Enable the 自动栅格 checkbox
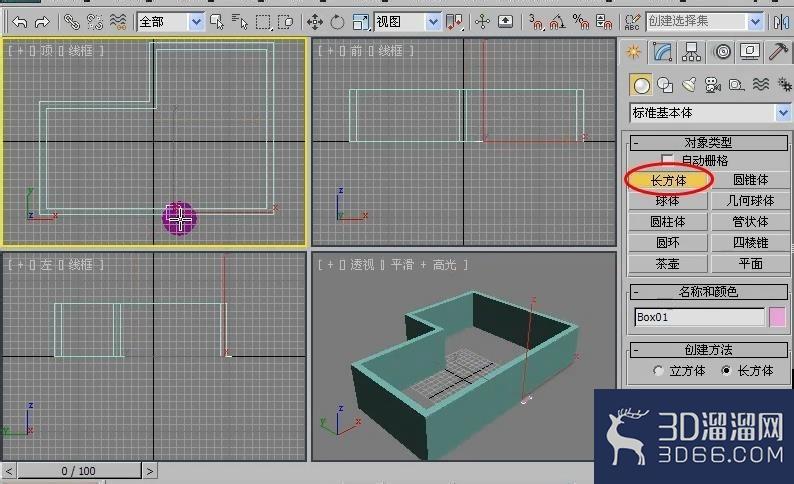 [667, 160]
